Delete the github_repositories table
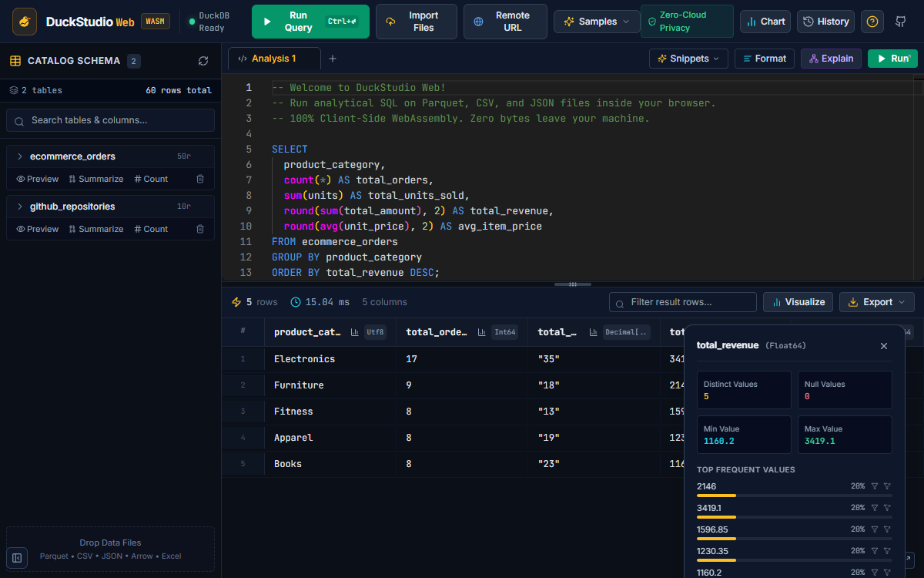 coord(200,229)
